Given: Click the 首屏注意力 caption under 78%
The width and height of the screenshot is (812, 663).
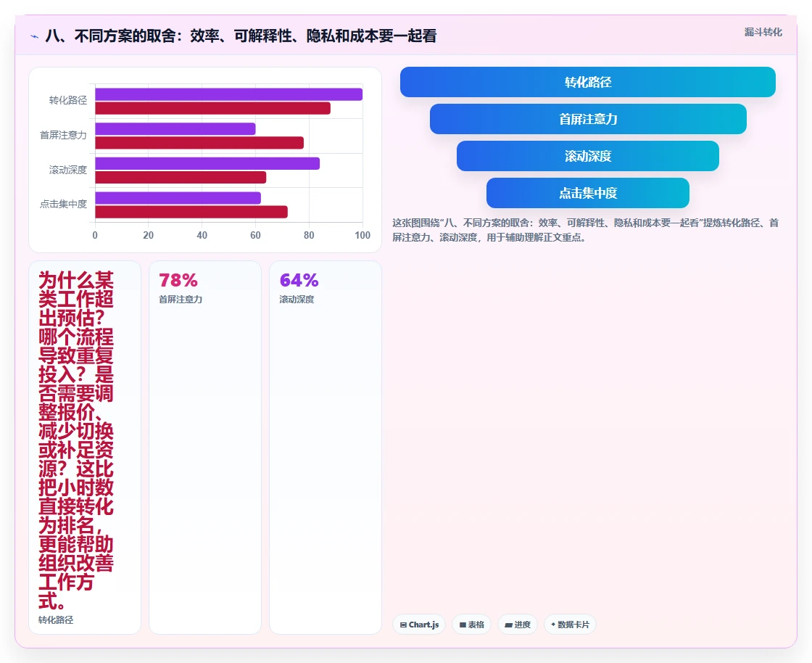Looking at the screenshot, I should 181,300.
